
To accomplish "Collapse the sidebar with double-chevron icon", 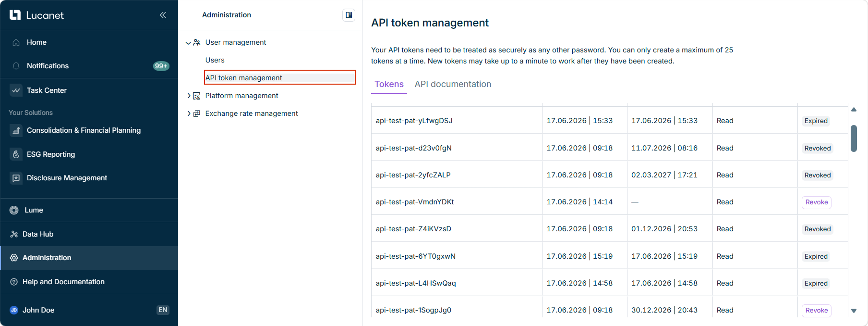I will pos(163,15).
